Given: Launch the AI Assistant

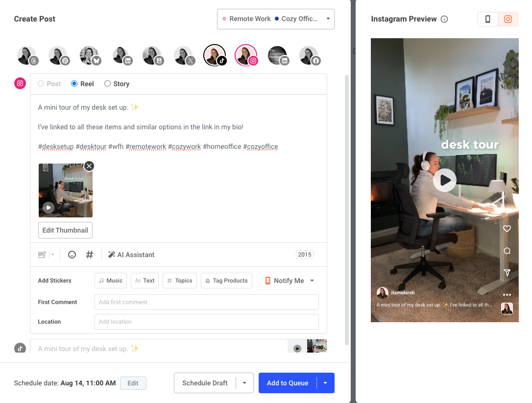Looking at the screenshot, I should pyautogui.click(x=131, y=255).
